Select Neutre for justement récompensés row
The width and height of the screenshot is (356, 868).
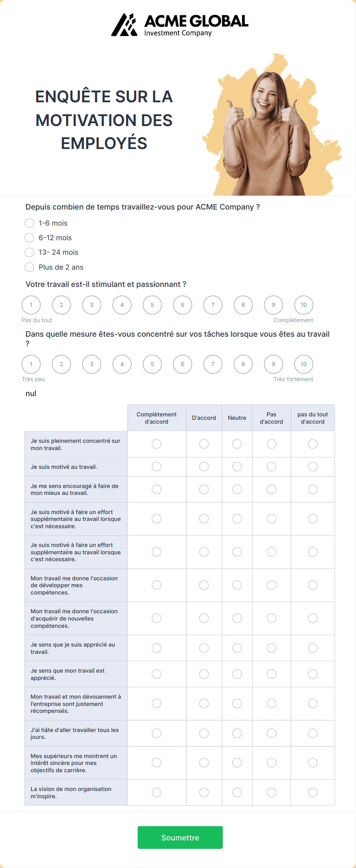(x=237, y=703)
